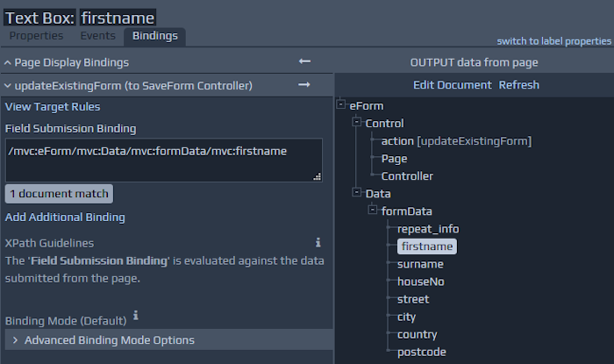Select the postcode node
This screenshot has height=364, width=614.
[x=422, y=353]
